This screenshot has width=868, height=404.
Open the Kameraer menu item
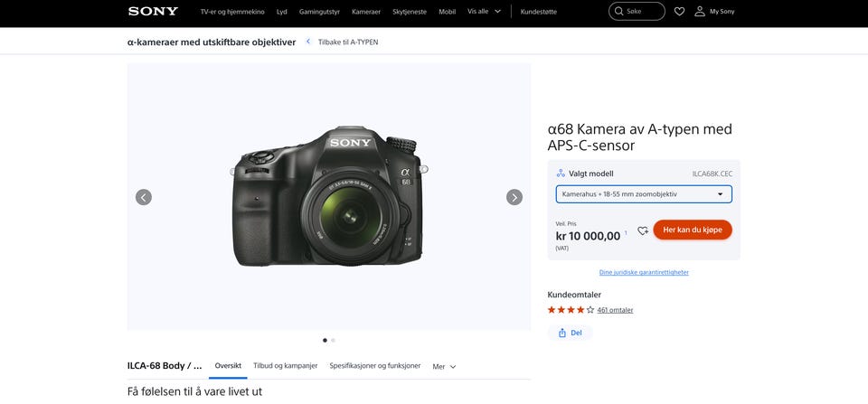pos(366,12)
